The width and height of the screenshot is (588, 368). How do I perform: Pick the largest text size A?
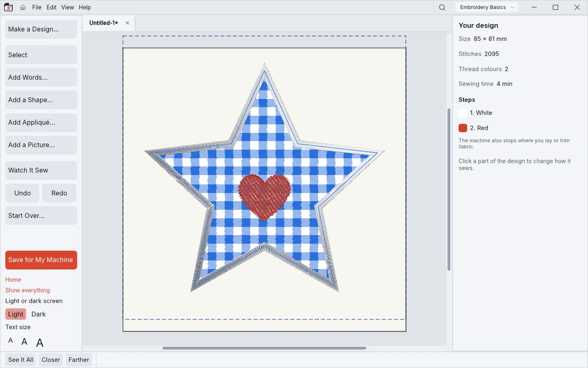[40, 342]
